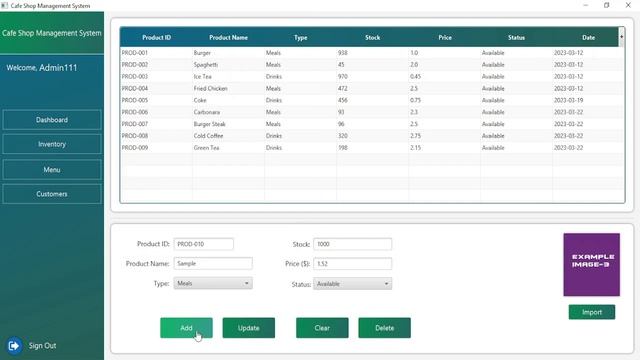This screenshot has width=640, height=360.
Task: Sort by the Product Name column header
Action: [229, 38]
